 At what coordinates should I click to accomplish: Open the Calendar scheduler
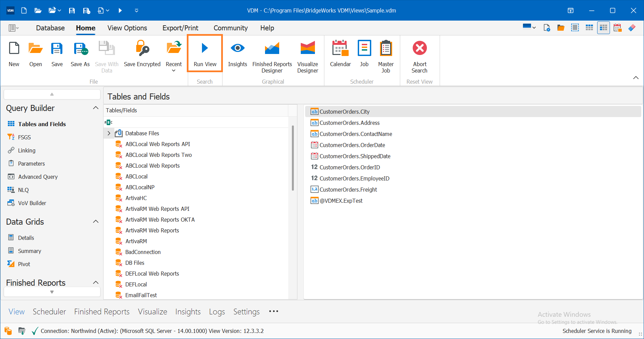[x=340, y=54]
